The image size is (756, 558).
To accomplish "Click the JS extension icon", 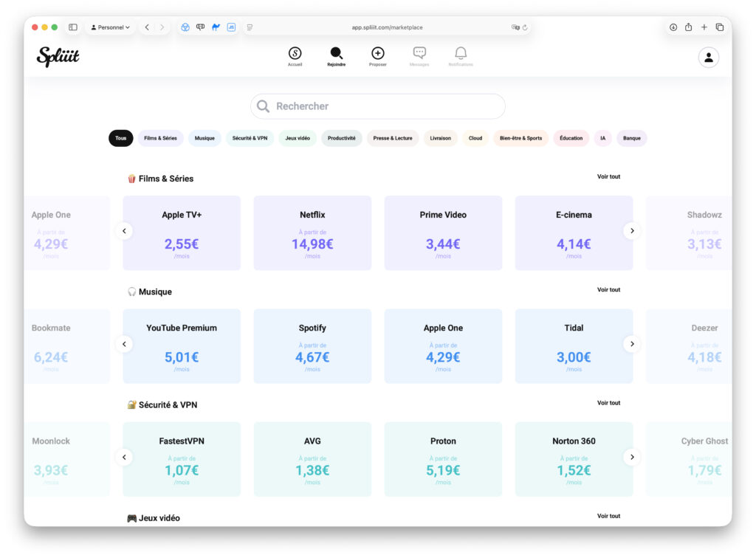I will click(x=231, y=27).
